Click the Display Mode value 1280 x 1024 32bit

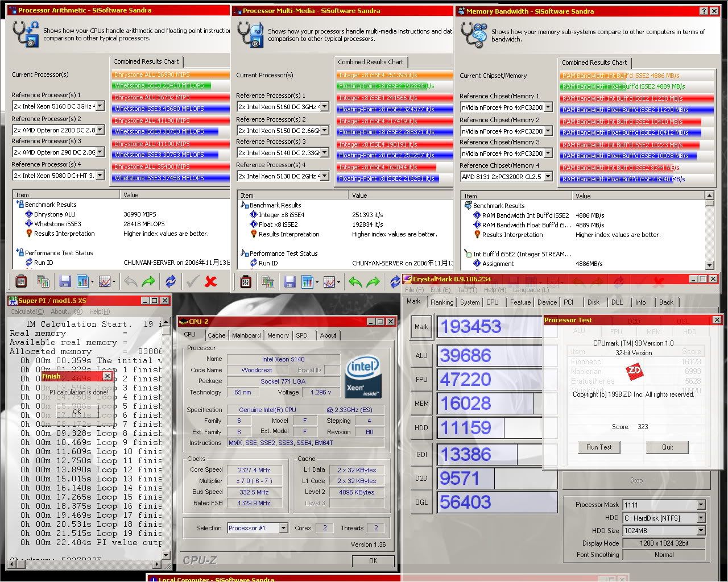(664, 543)
